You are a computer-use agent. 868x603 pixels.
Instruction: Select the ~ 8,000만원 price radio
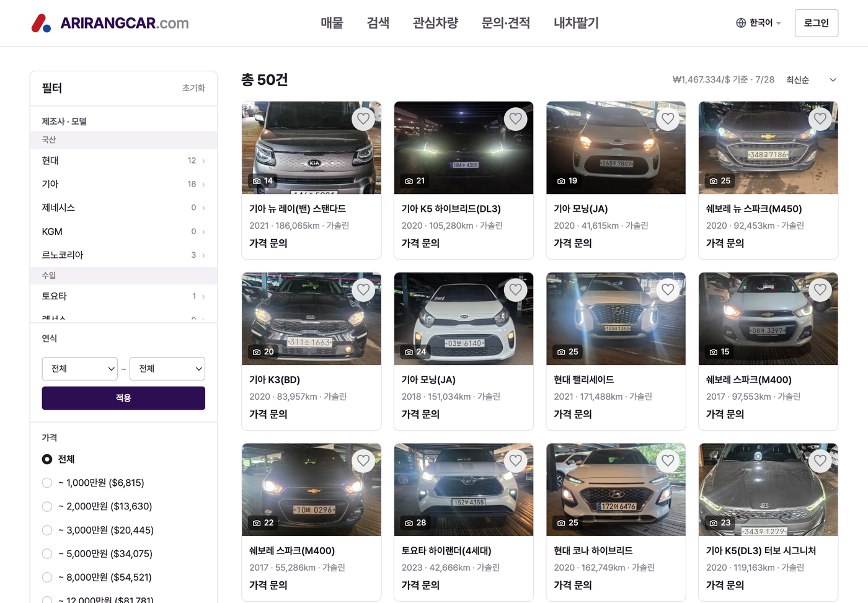pyautogui.click(x=47, y=577)
